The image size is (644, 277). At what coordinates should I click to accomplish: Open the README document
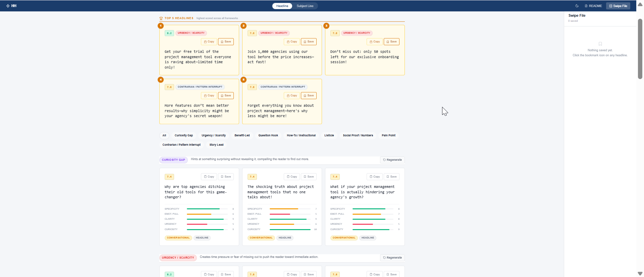click(x=593, y=6)
